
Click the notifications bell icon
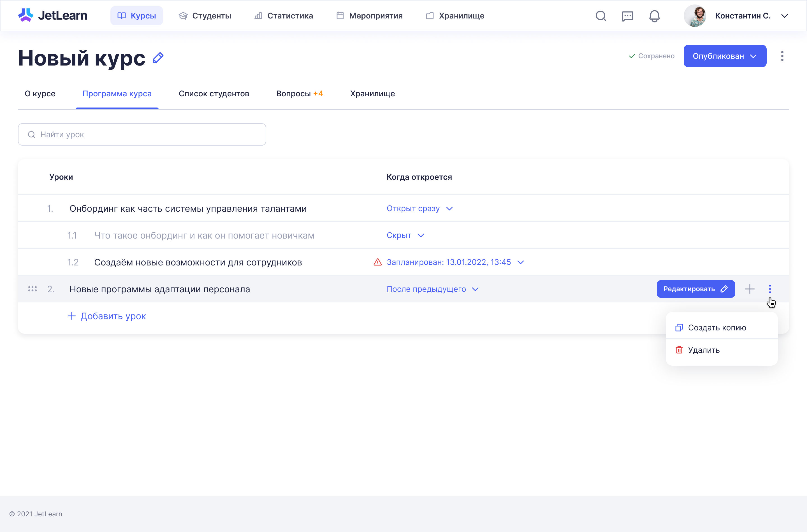654,16
